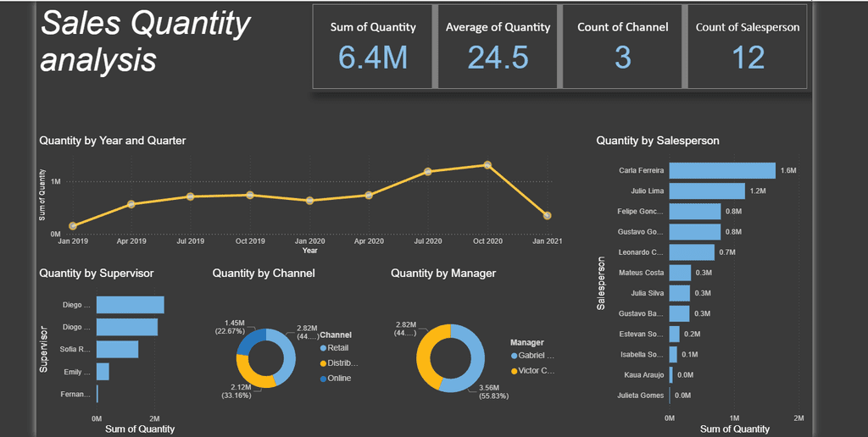Click the Apr 2019 data point
868x437 pixels.
coord(131,204)
